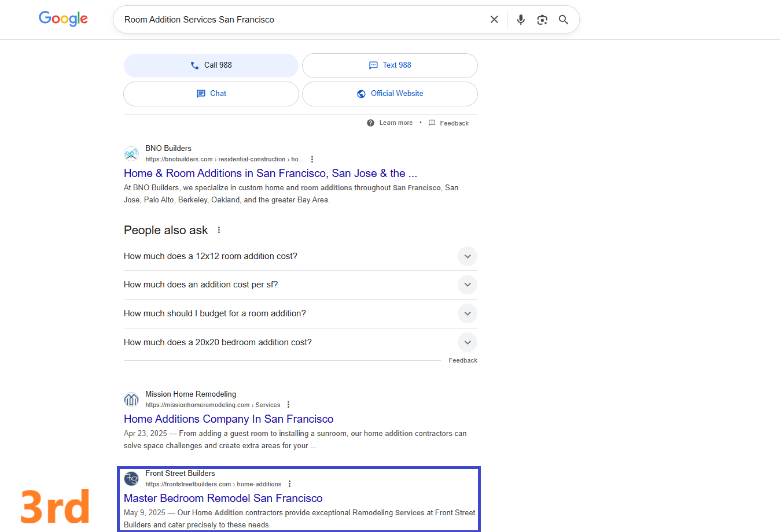
Task: Open Master Bedroom Remodel San Francisco result
Action: coord(223,498)
